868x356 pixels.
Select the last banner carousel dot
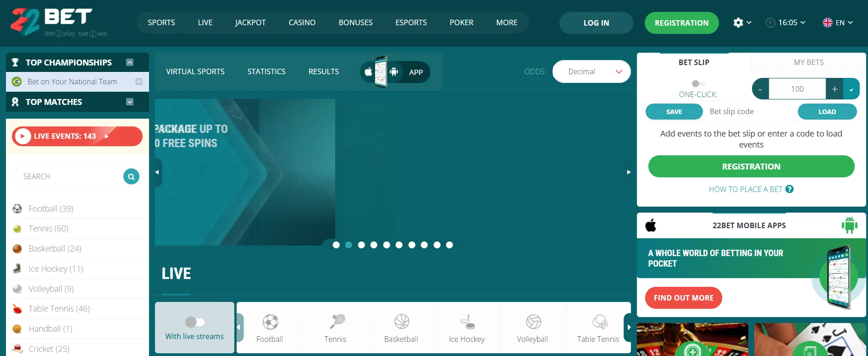tap(449, 245)
